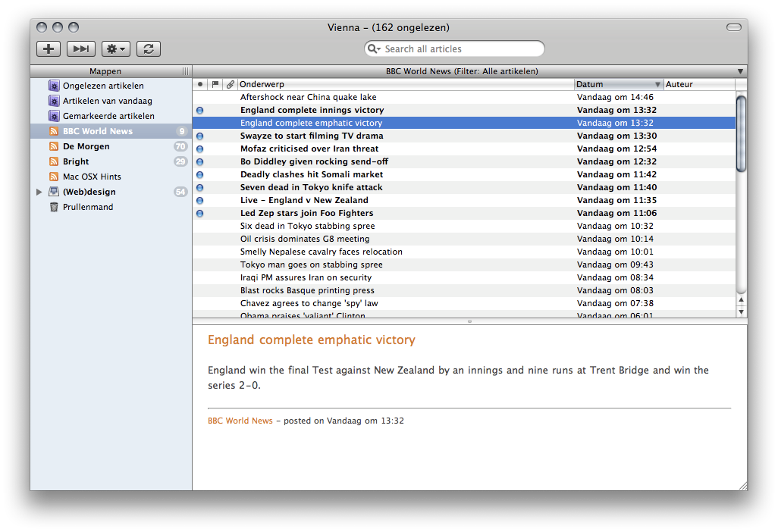Open article Blast rocks Basque printing press
The image size is (778, 532).
464,290
